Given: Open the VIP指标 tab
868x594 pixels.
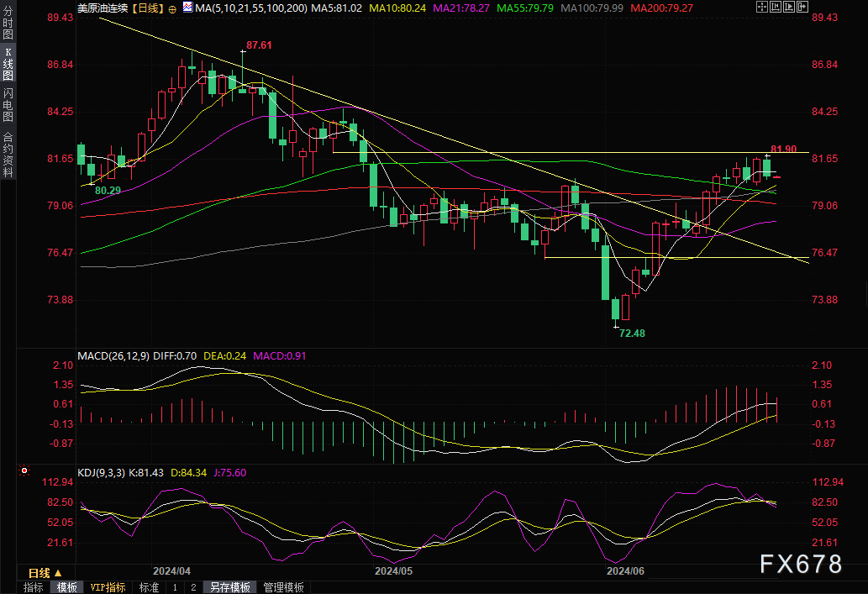Looking at the screenshot, I should tap(108, 587).
